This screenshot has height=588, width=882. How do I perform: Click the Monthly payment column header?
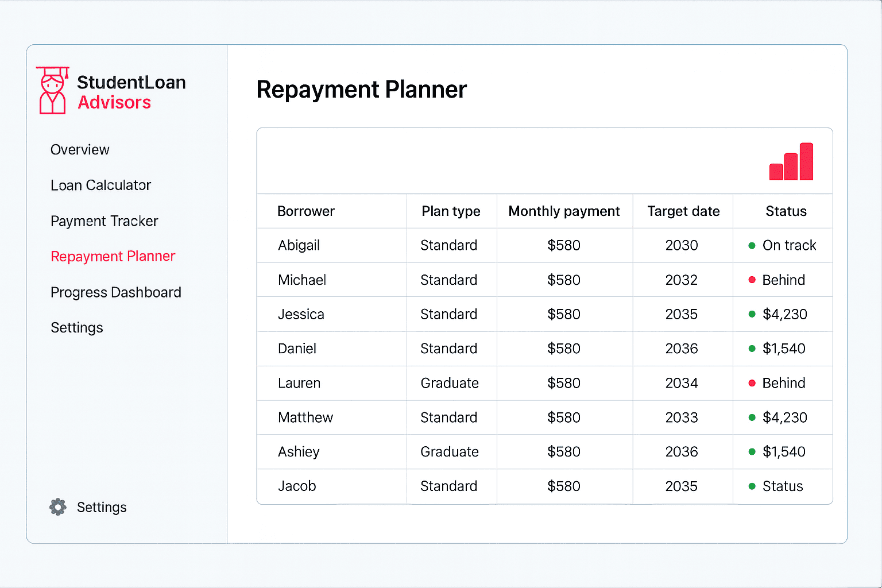pos(564,211)
